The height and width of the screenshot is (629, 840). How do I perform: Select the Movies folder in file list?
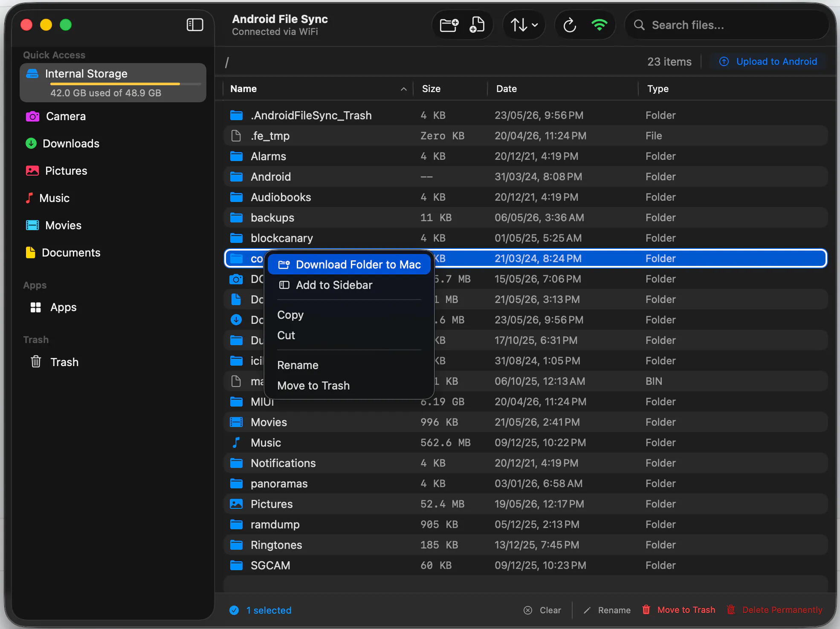525,422
